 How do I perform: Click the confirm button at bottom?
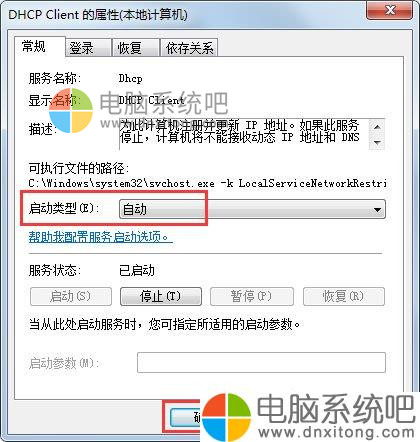click(x=185, y=417)
